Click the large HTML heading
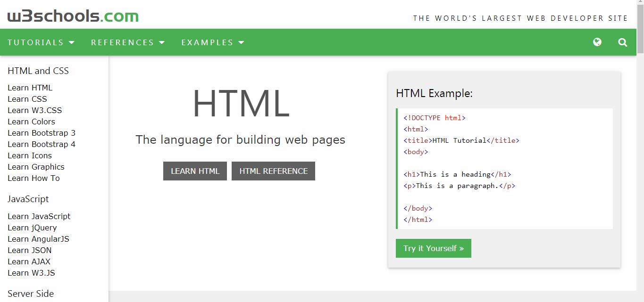This screenshot has height=302, width=644. pyautogui.click(x=241, y=104)
